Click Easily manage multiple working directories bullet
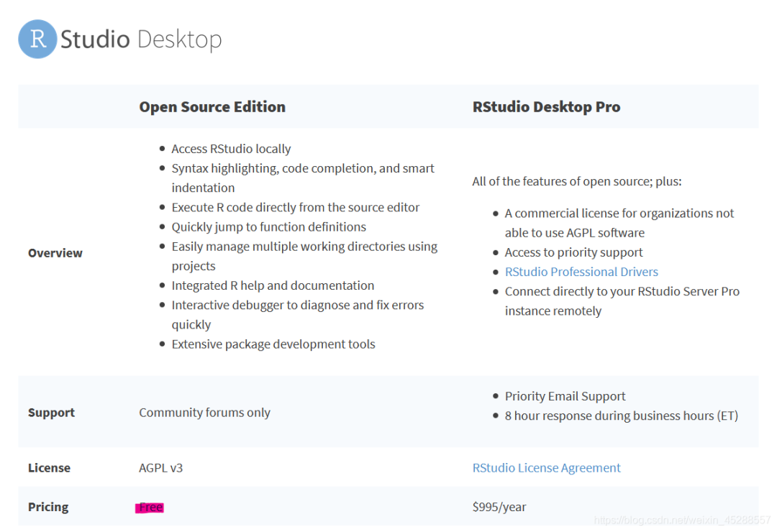 click(304, 256)
